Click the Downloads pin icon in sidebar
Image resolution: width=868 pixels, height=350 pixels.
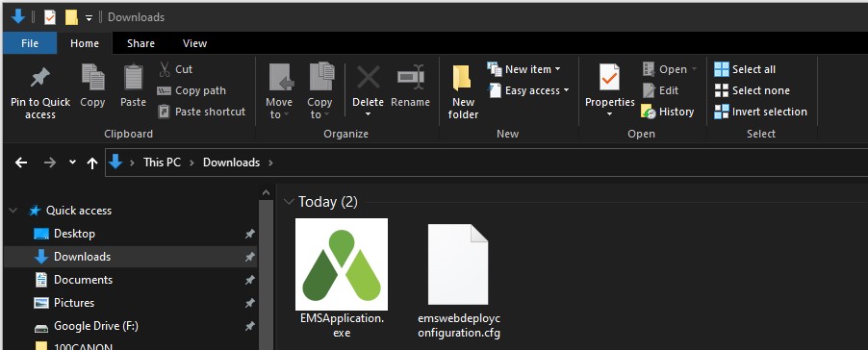[249, 257]
